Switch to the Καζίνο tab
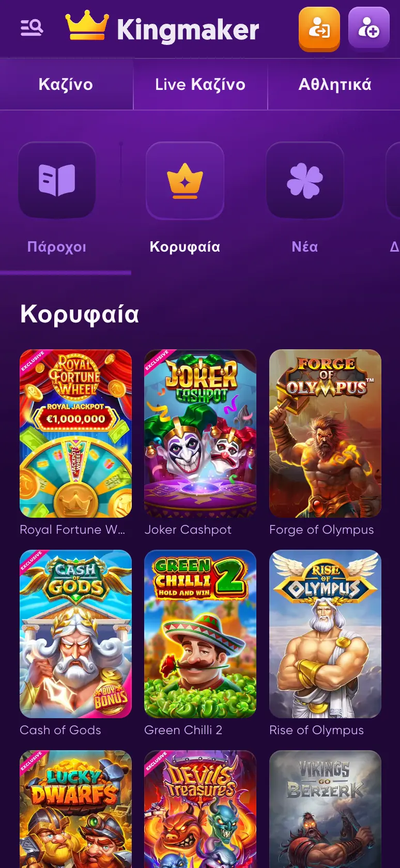 point(66,84)
